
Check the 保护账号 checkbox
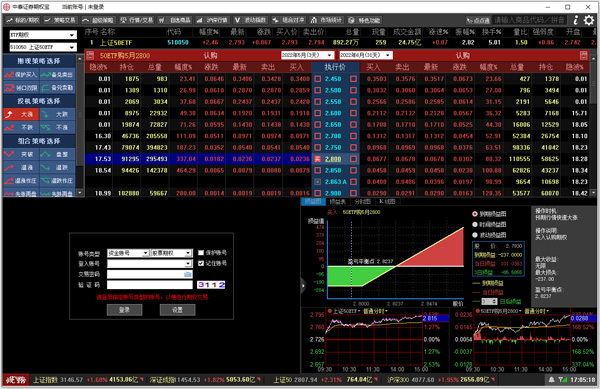(201, 252)
